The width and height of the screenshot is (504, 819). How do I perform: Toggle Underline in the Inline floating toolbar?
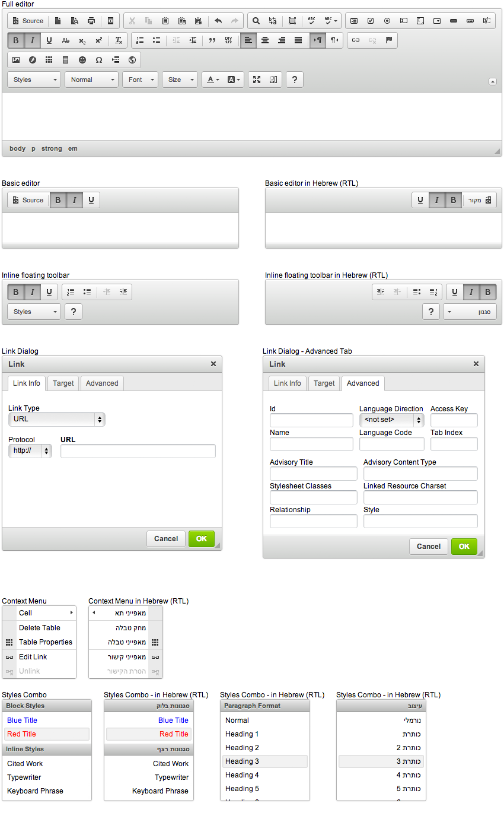[49, 292]
